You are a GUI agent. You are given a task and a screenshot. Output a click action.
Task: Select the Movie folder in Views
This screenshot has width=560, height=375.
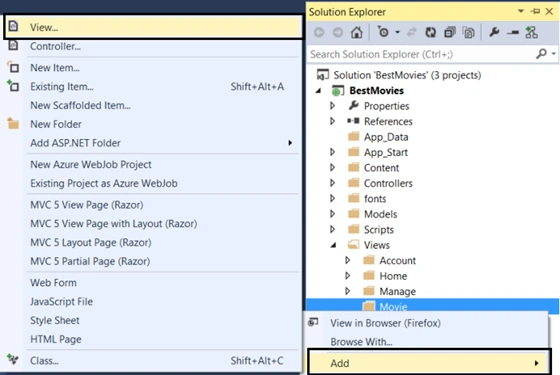[x=393, y=307]
